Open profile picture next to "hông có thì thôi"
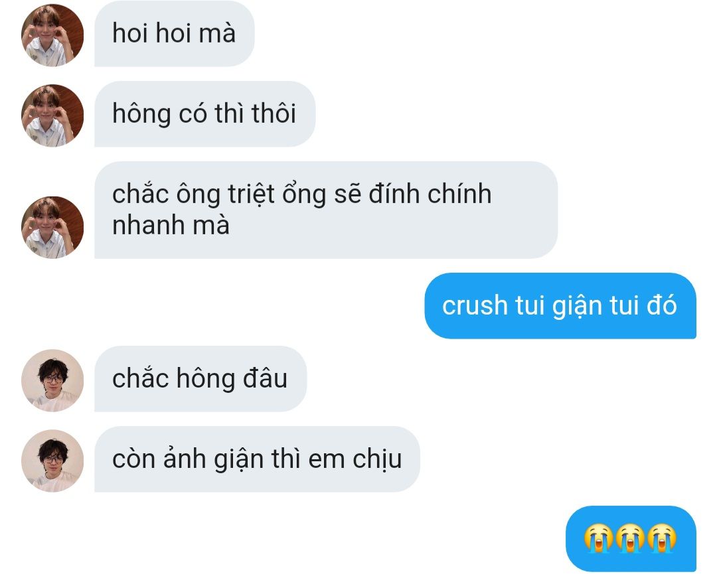Screen dimensions: 717x588 pos(52,115)
